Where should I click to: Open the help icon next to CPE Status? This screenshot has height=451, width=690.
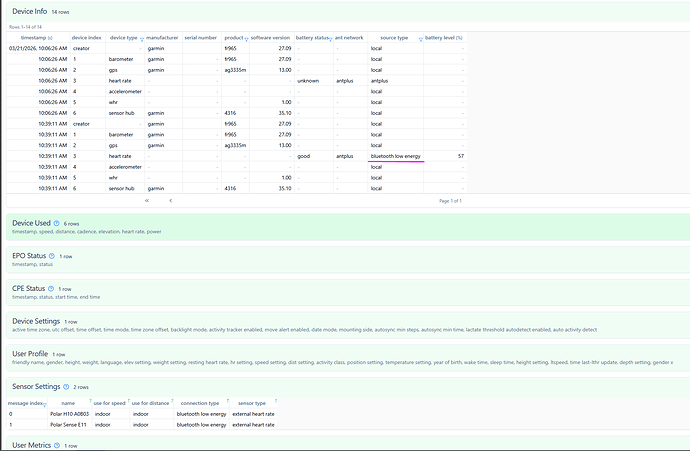click(x=52, y=288)
